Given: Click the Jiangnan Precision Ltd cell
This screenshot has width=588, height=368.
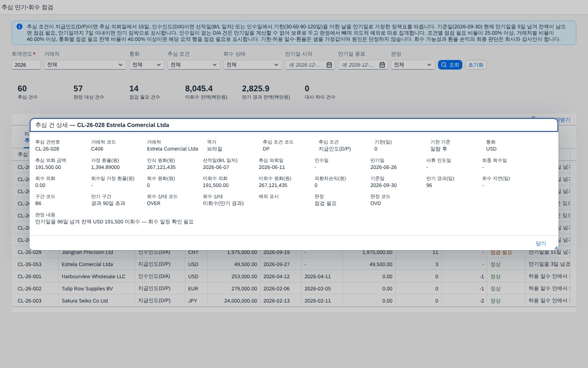Looking at the screenshot, I should (x=97, y=252).
